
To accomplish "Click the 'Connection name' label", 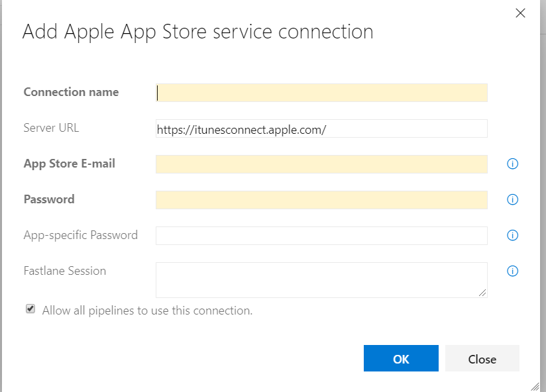I will pos(71,92).
